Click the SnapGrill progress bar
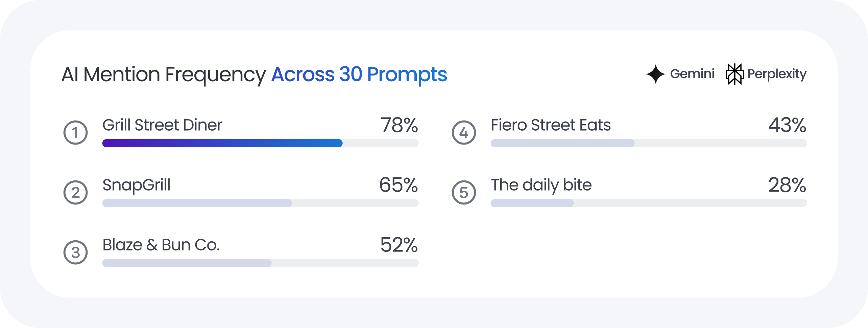The width and height of the screenshot is (868, 328). point(260,203)
